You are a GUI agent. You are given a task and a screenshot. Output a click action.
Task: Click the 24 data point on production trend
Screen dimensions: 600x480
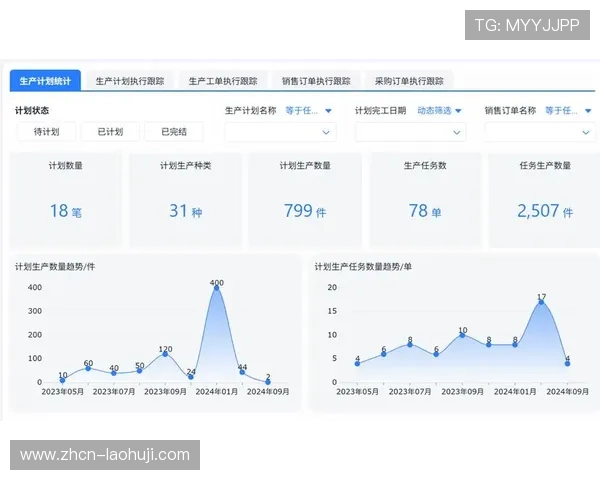(191, 377)
